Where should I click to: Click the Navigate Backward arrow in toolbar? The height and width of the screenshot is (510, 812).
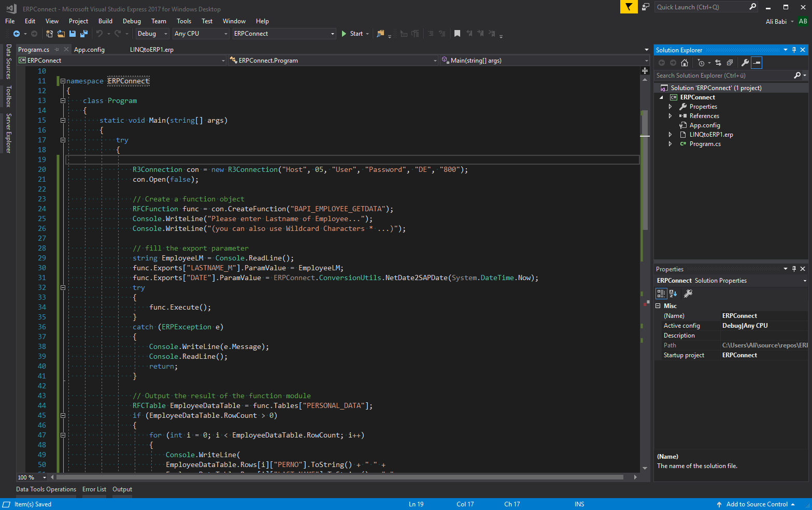click(x=17, y=34)
